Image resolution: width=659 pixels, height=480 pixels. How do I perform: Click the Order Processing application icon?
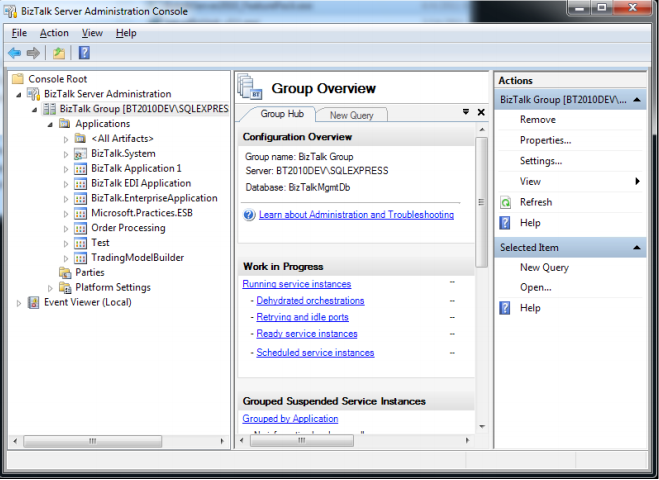tap(80, 228)
